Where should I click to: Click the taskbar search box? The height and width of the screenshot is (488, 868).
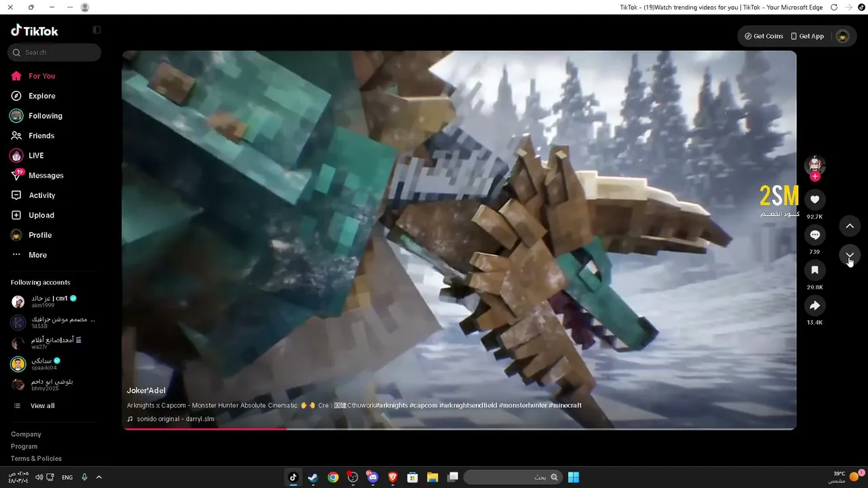(513, 477)
